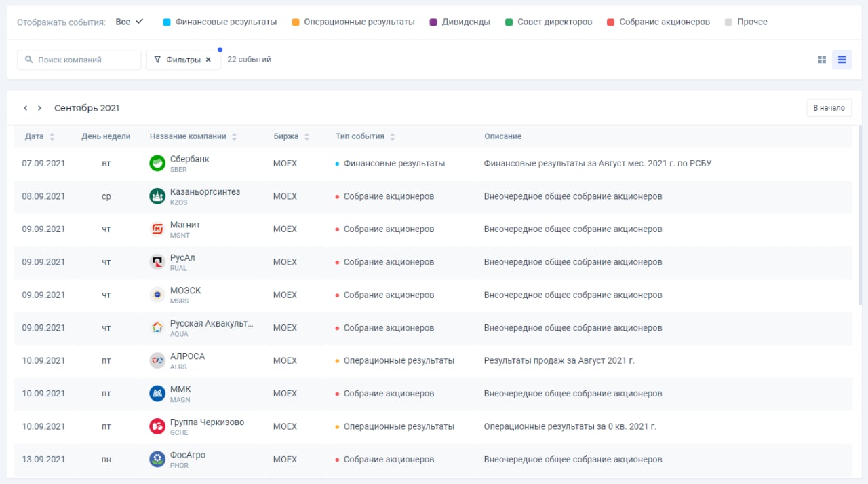Image resolution: width=868 pixels, height=484 pixels.
Task: Click the ММК company logo icon
Action: coord(157,394)
